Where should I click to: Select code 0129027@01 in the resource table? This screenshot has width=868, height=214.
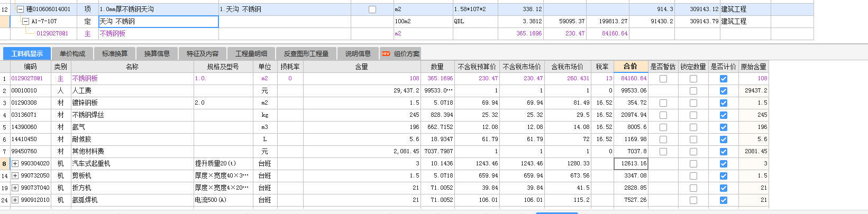coord(28,79)
